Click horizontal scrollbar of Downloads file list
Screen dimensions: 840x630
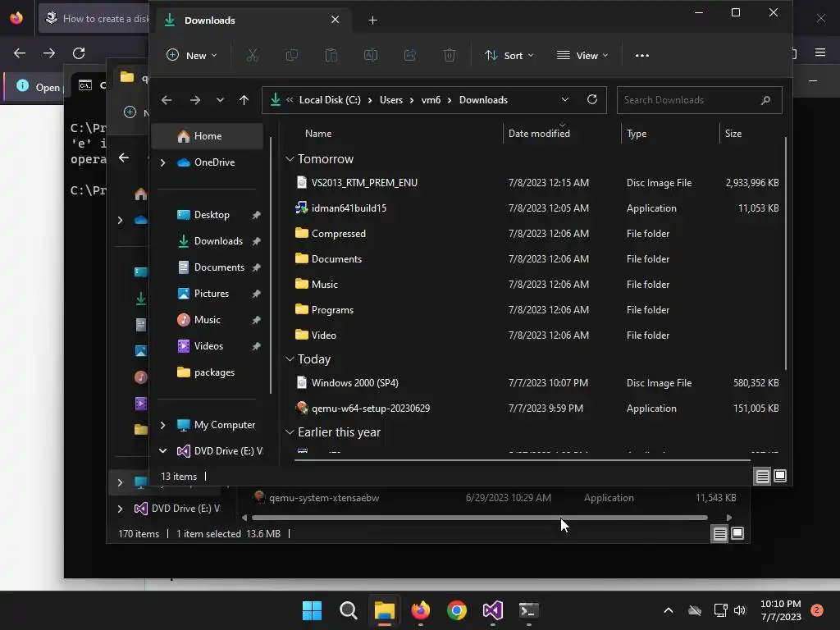tap(523, 459)
